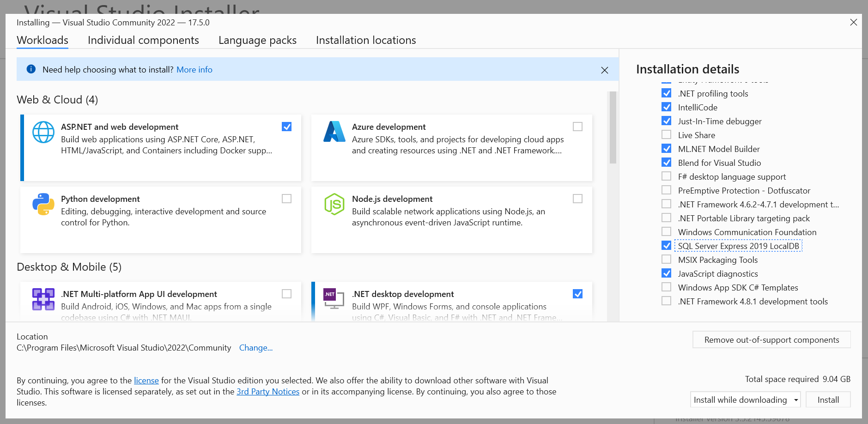Check .NET Multi-platform App UI development
The height and width of the screenshot is (424, 868).
click(287, 294)
